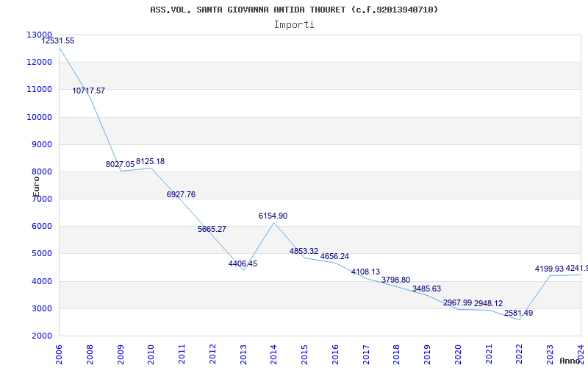This screenshot has height=368, width=588.
Task: Select the 4853.32 data label
Action: (x=304, y=251)
